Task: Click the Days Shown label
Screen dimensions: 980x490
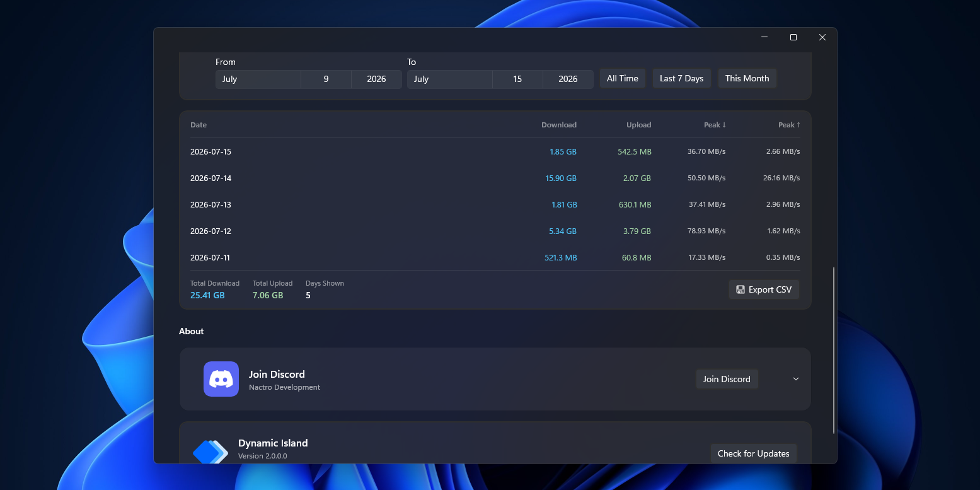Action: [325, 283]
